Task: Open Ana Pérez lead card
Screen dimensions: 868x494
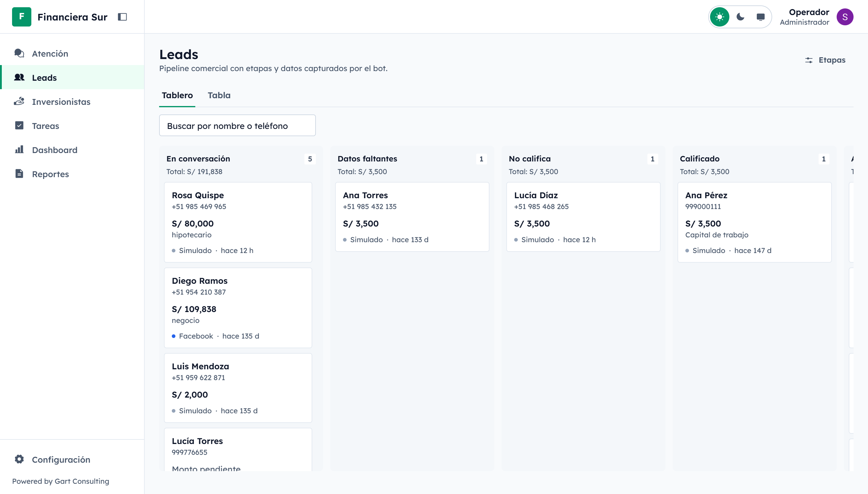Action: 754,222
